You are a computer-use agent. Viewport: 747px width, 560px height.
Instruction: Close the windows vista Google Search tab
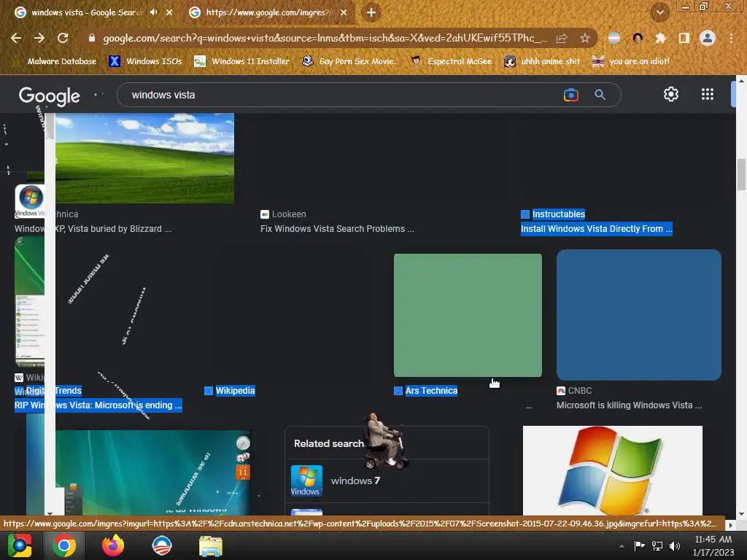(x=169, y=12)
